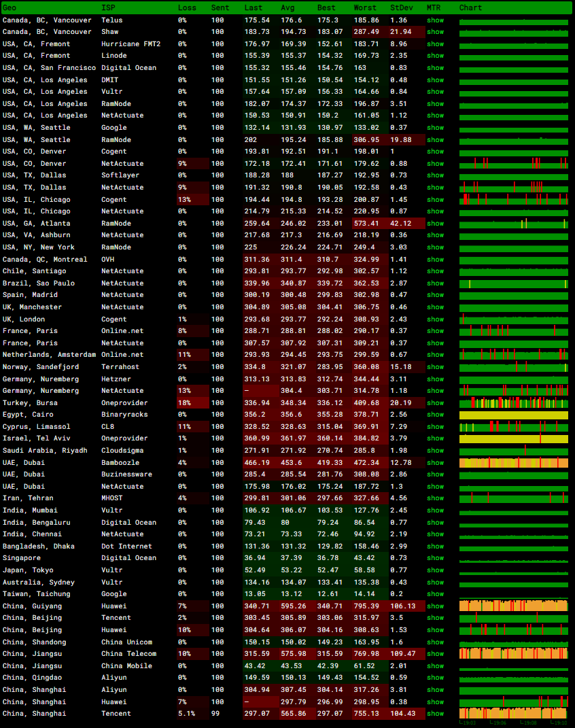
Task: Click show for Iran, Tehran MHOST
Action: pos(435,498)
